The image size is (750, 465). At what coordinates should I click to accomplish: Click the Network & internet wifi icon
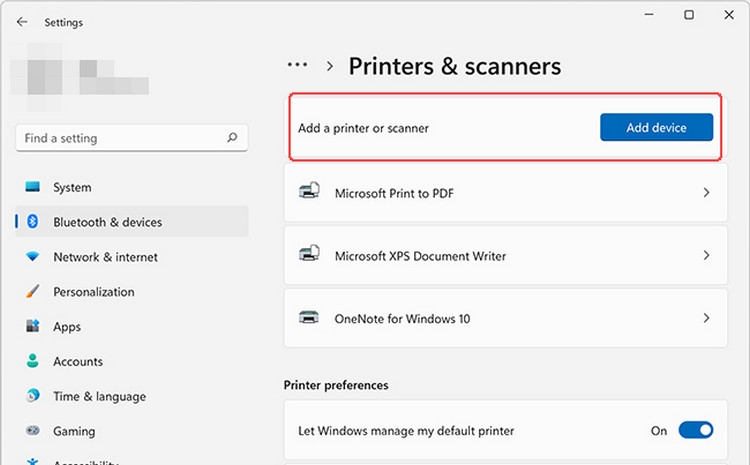[33, 256]
